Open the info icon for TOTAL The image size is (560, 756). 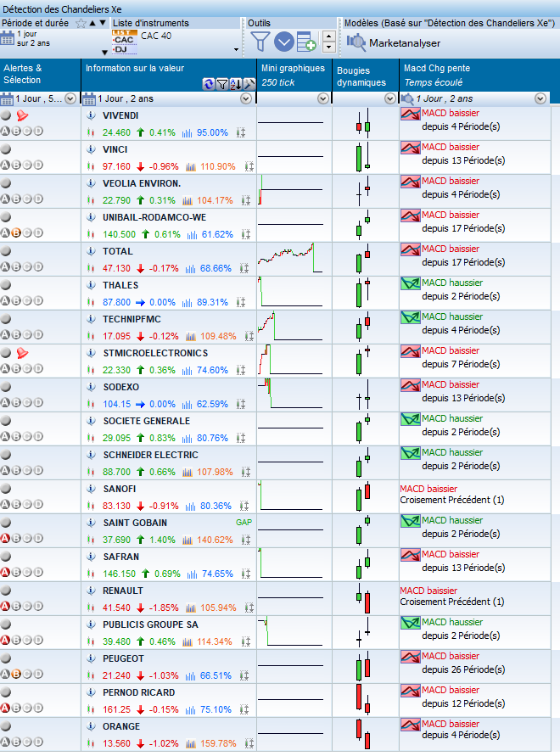[x=91, y=251]
